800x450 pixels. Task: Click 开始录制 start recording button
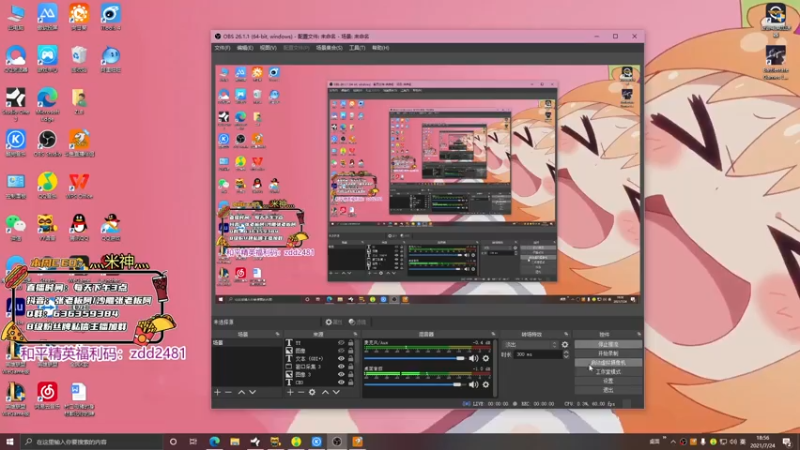coord(608,354)
